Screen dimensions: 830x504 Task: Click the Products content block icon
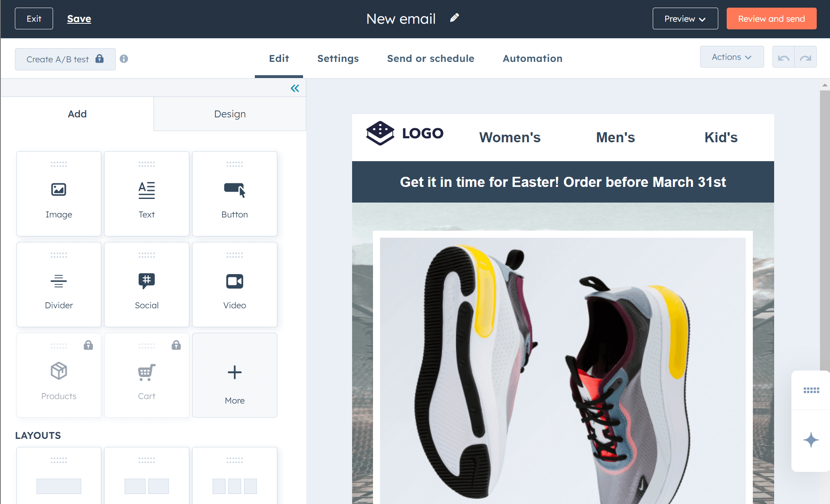(x=58, y=371)
